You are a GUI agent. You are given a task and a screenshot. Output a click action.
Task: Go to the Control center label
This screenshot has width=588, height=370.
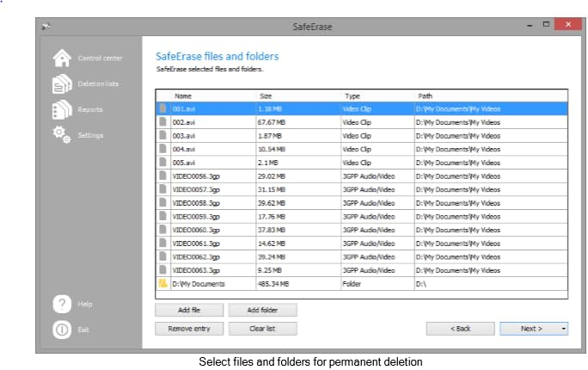[100, 59]
